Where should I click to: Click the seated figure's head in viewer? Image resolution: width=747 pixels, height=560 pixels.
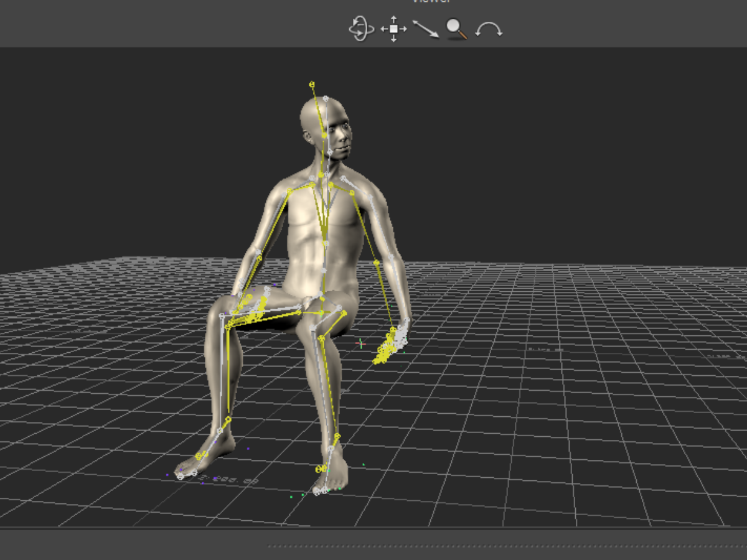click(x=326, y=129)
